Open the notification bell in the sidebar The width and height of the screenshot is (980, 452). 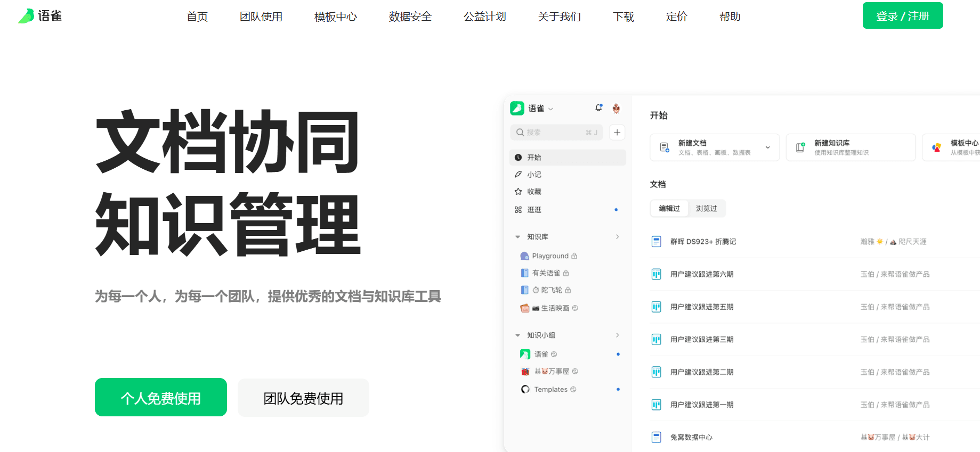pos(599,108)
